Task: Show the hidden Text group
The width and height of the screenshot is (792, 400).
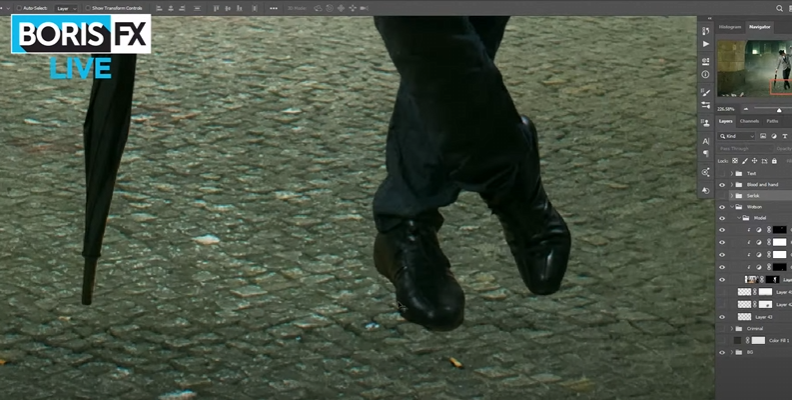Action: (722, 174)
